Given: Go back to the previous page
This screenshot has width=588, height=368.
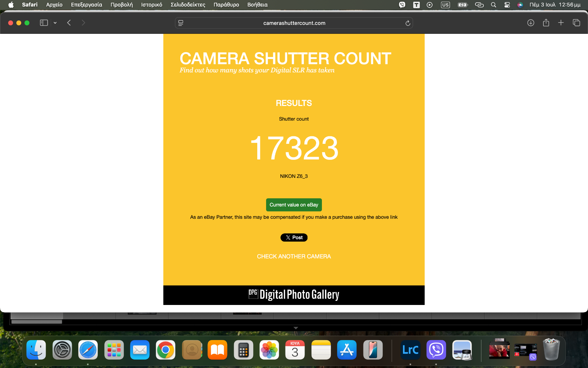Looking at the screenshot, I should click(69, 23).
